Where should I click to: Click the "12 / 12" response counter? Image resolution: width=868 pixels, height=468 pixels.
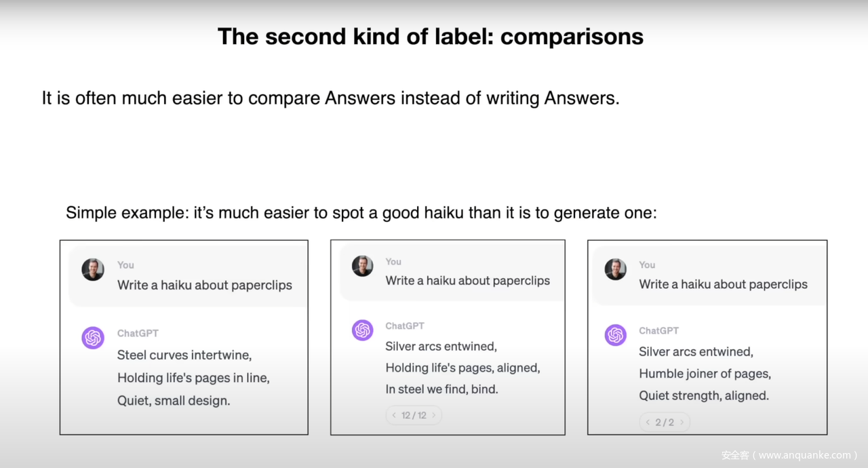(414, 415)
